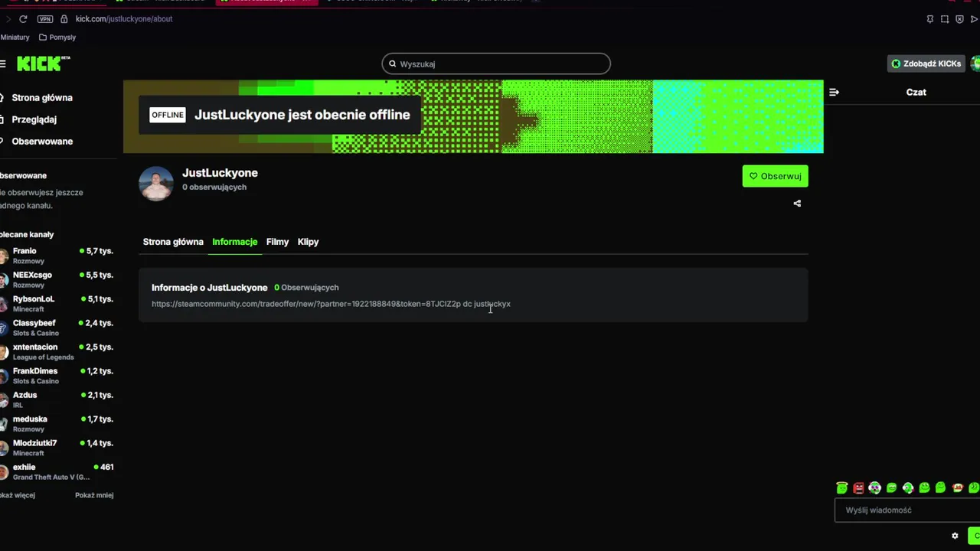Screen dimensions: 980x551
Task: Open the Classybeef recommended channel
Action: click(x=57, y=328)
